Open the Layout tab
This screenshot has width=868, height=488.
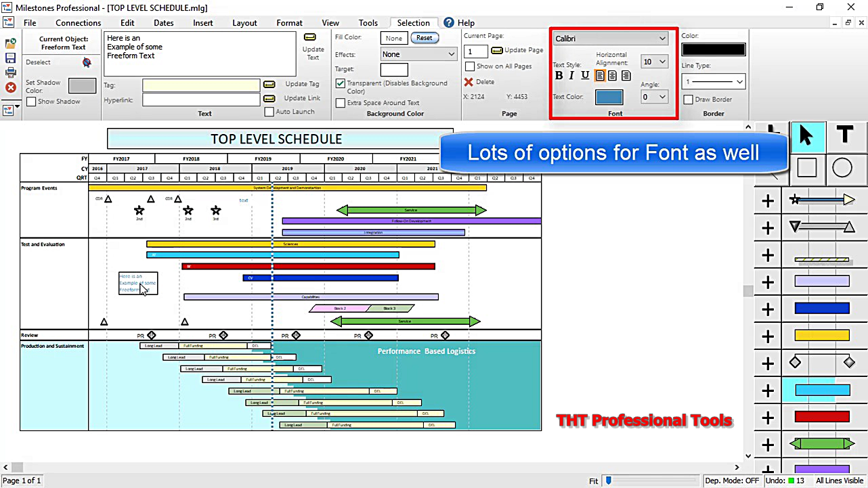pyautogui.click(x=244, y=22)
